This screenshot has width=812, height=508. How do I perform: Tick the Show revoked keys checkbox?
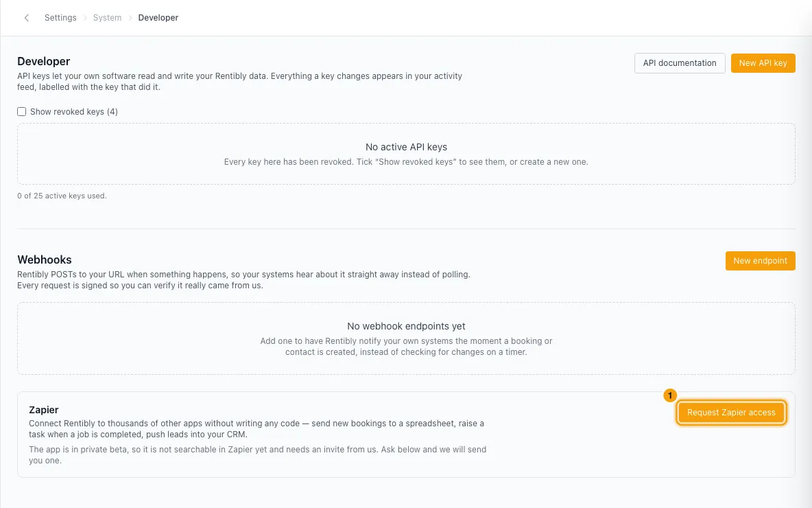coord(22,111)
